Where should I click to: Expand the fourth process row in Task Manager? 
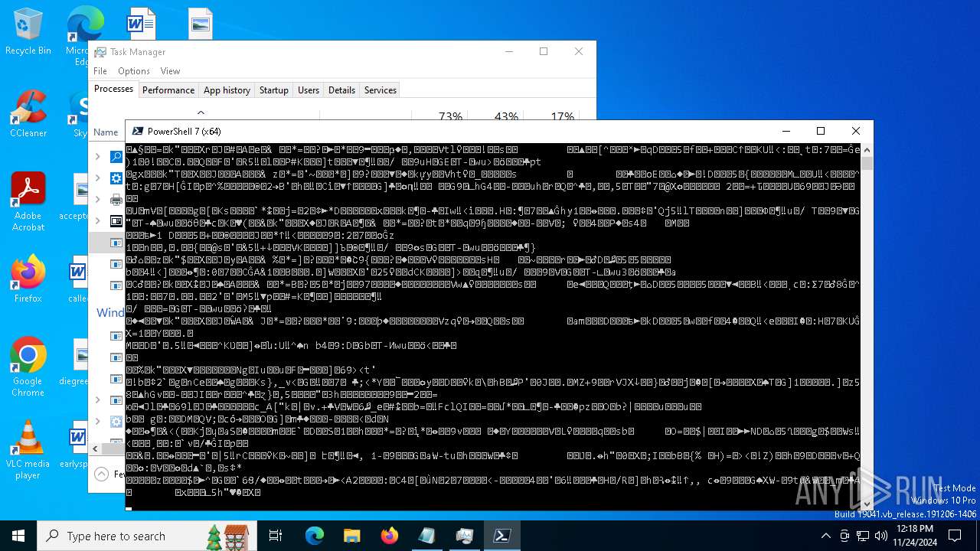[97, 221]
